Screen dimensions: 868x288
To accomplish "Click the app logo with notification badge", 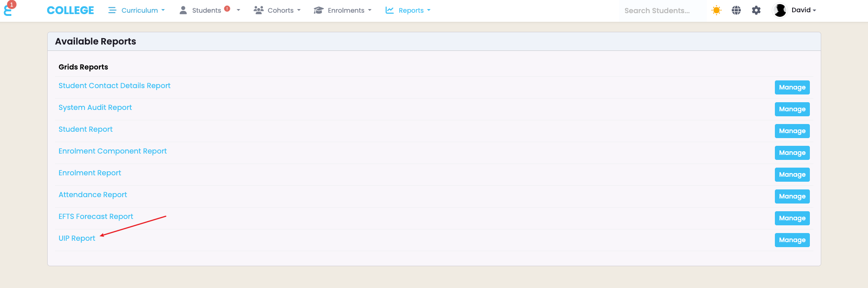I will 9,9.
